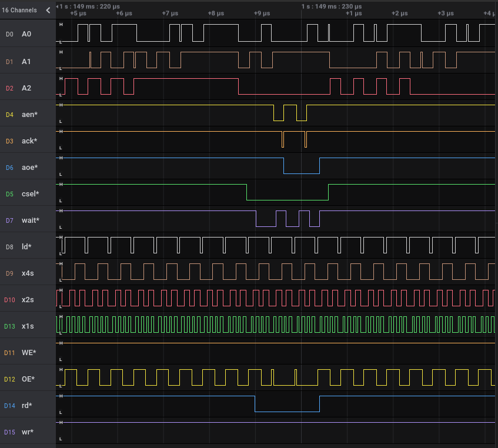
Task: Select channel D2 A2 row label
Action: (28, 88)
